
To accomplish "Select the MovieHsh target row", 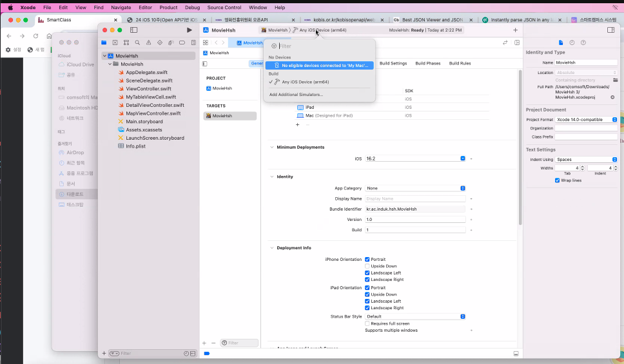I will click(x=230, y=116).
